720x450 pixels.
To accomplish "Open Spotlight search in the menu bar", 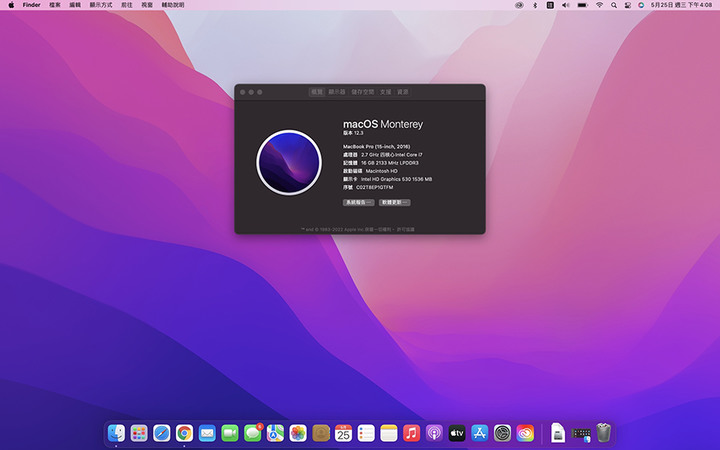I will click(614, 5).
